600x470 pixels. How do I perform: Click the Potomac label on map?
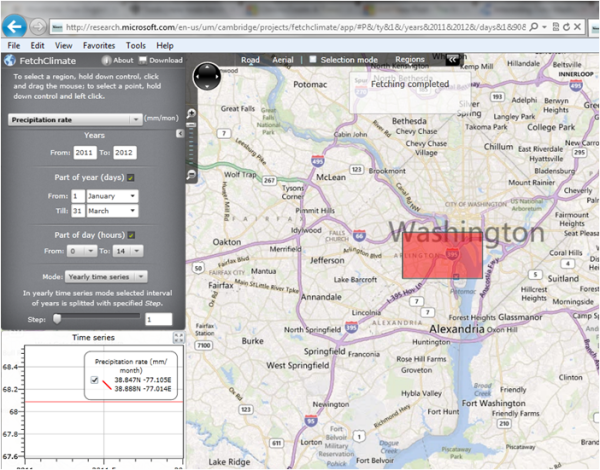pos(310,84)
